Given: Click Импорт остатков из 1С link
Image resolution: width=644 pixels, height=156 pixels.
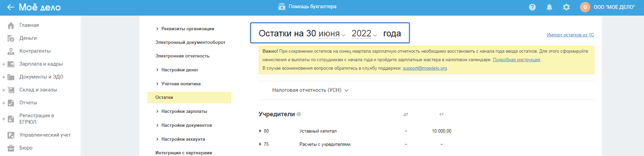Looking at the screenshot, I should 570,35.
